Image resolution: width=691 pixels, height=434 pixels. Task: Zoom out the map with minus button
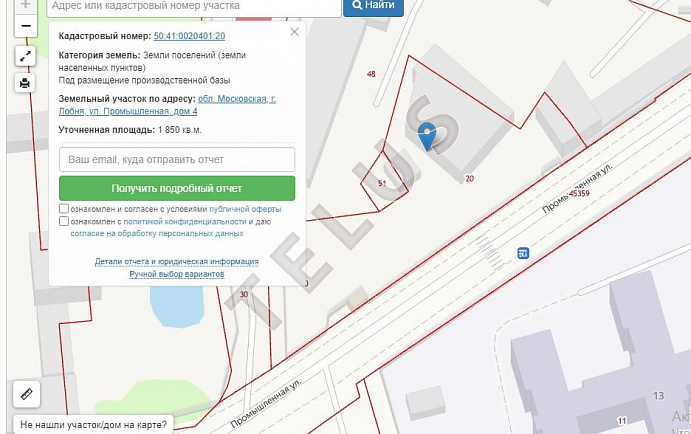[x=26, y=26]
